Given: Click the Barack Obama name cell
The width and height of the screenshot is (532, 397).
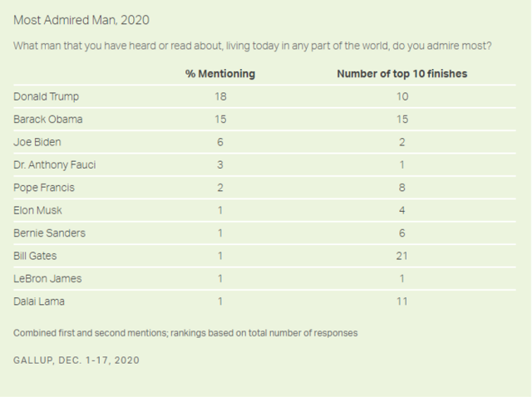Looking at the screenshot, I should [x=48, y=119].
